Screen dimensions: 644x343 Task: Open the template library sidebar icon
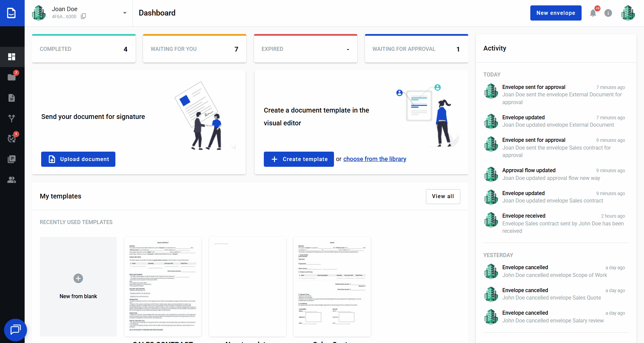[12, 159]
